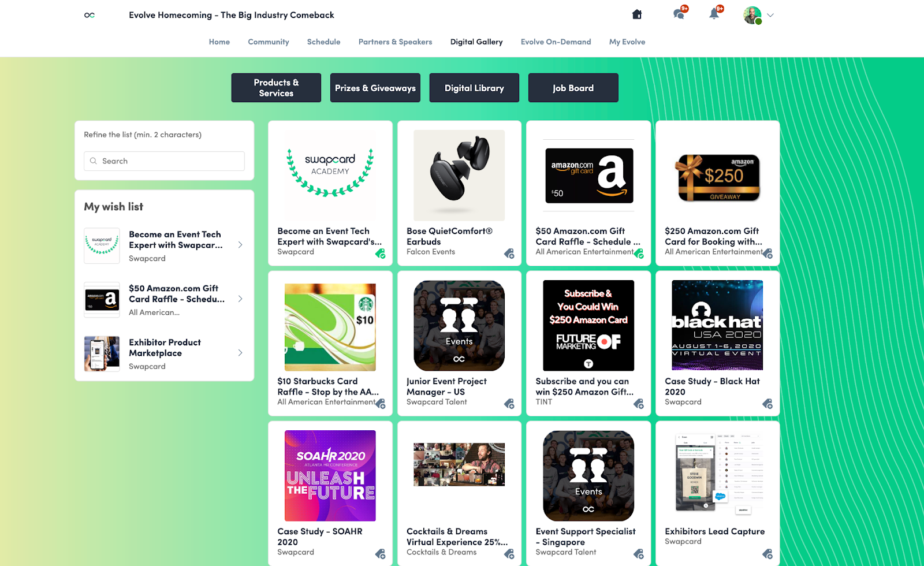Go to the Home tab
Screen dimensions: 924x566
click(219, 42)
